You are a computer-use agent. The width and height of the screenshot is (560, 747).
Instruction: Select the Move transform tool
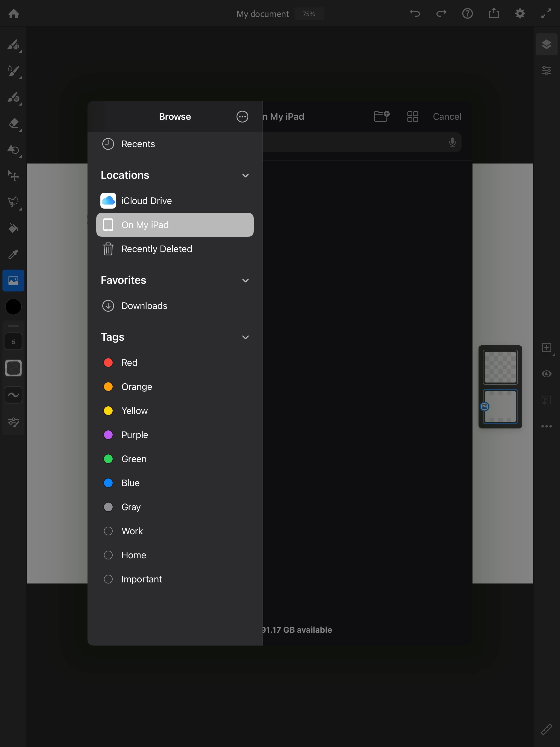13,176
